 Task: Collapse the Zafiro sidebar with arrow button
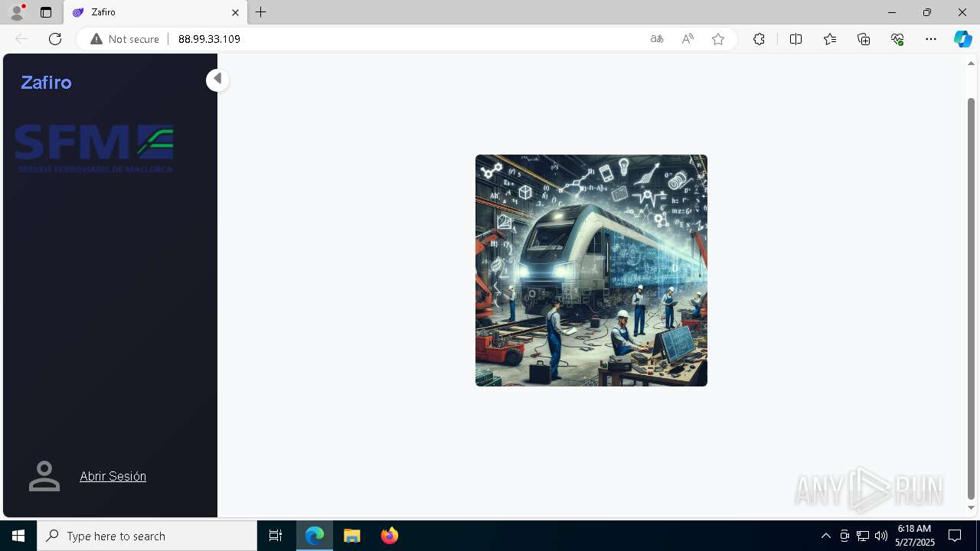[217, 79]
